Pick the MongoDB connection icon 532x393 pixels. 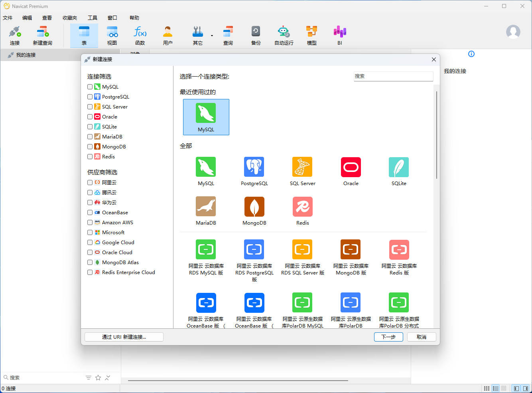tap(254, 207)
